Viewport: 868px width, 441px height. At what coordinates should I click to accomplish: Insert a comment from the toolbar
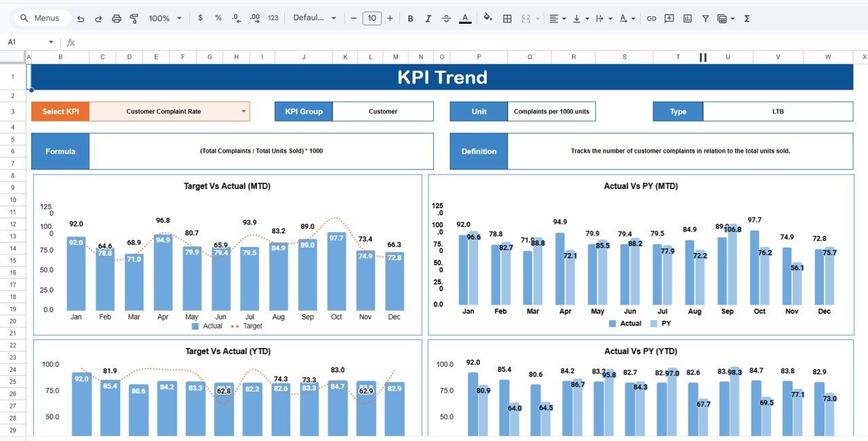pyautogui.click(x=669, y=18)
